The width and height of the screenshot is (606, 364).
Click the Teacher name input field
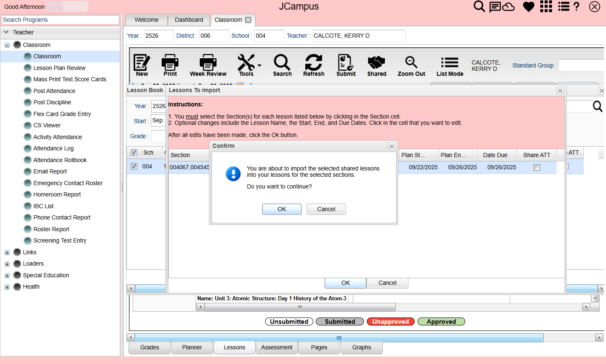point(358,36)
